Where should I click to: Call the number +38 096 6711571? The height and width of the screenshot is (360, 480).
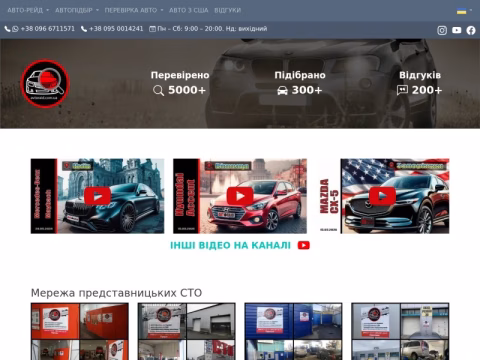click(48, 29)
